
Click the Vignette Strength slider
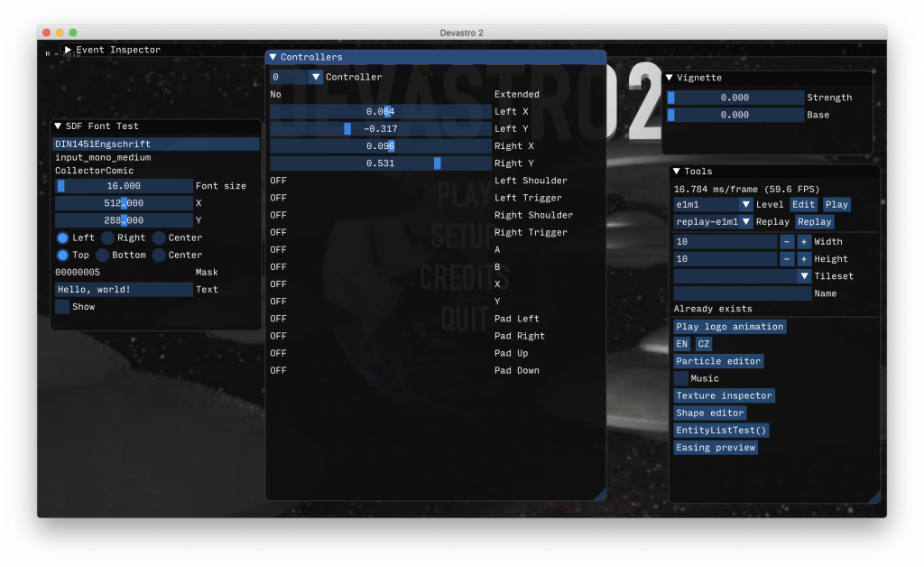(x=735, y=98)
